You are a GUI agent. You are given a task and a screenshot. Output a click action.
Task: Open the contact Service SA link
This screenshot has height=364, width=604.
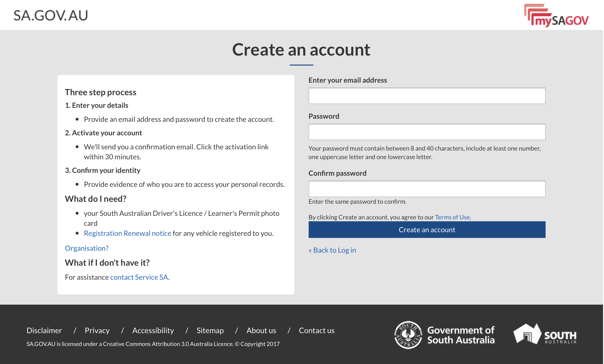[139, 277]
